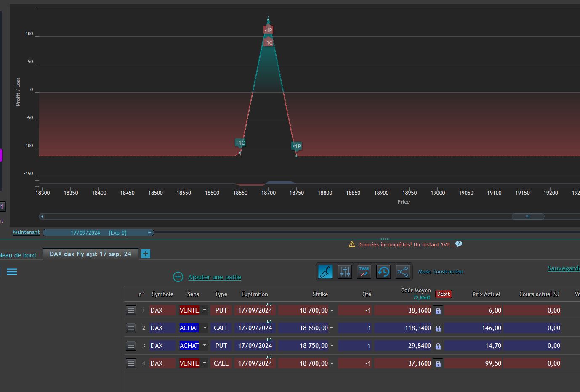Click the Maintenant link
The image size is (580, 392).
pos(26,232)
